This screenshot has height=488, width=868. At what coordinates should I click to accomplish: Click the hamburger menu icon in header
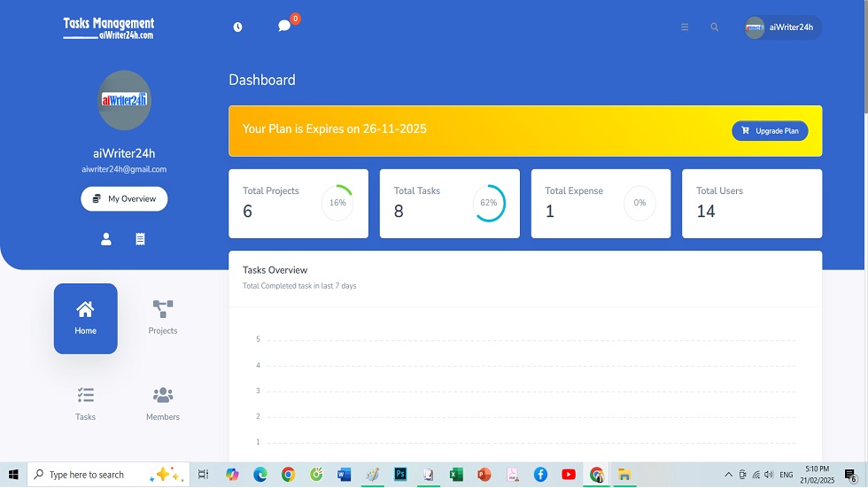pyautogui.click(x=685, y=27)
